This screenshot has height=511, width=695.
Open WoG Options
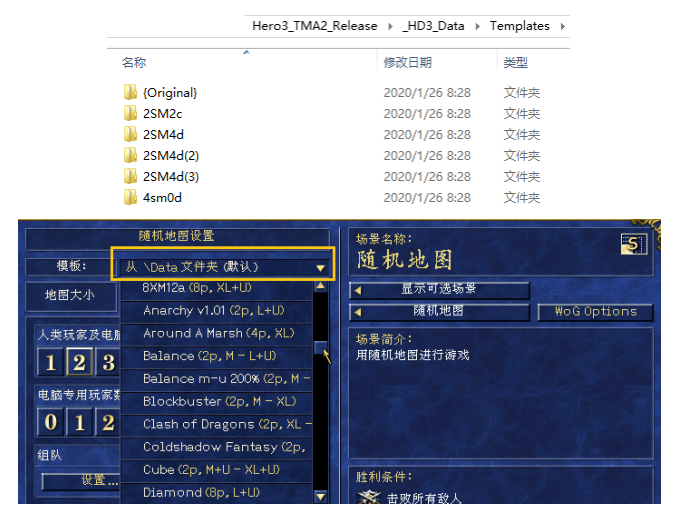tap(595, 312)
